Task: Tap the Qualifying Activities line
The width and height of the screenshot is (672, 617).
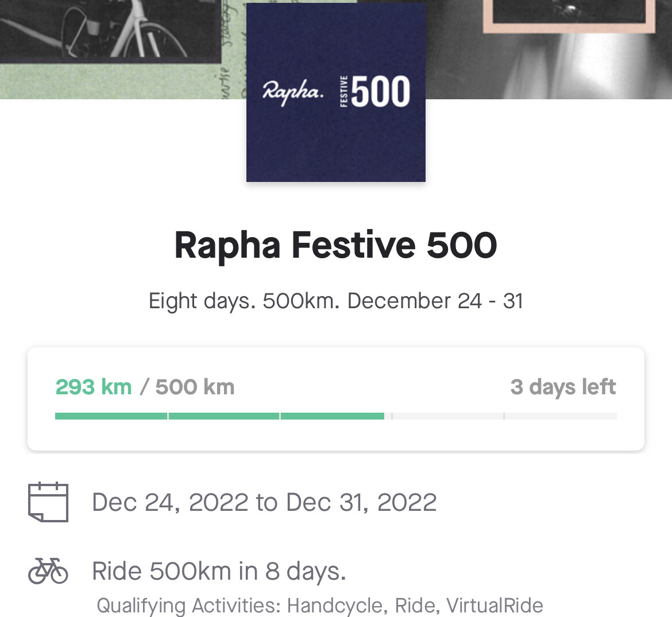Action: [x=320, y=605]
